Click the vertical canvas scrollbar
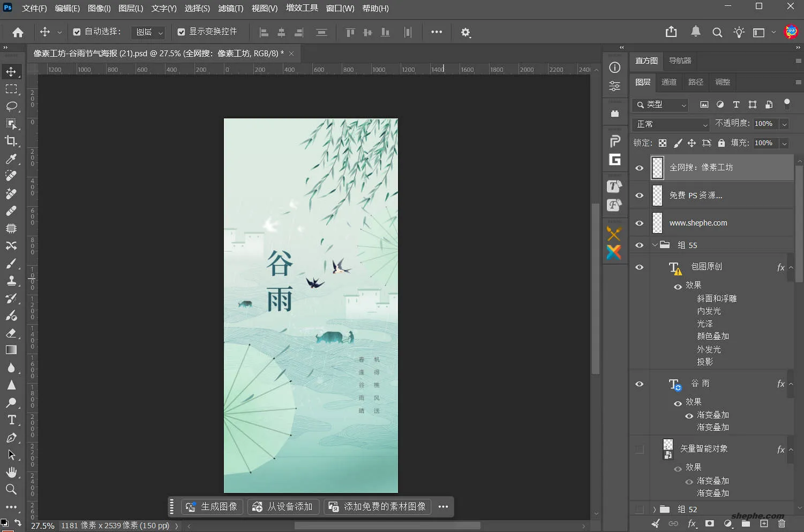This screenshot has width=804, height=532. pos(596,289)
